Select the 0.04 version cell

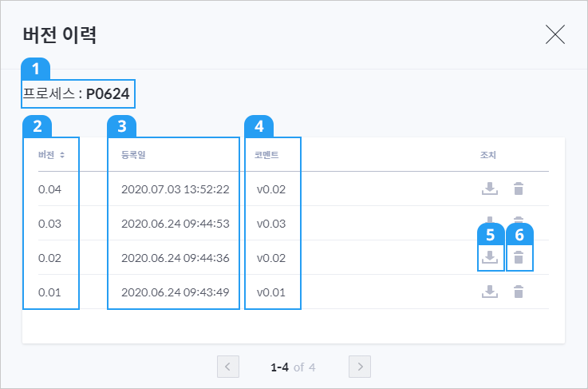pyautogui.click(x=50, y=189)
